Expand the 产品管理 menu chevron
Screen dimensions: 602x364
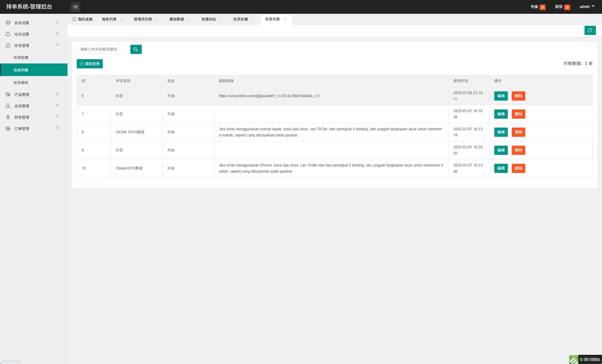(x=57, y=94)
